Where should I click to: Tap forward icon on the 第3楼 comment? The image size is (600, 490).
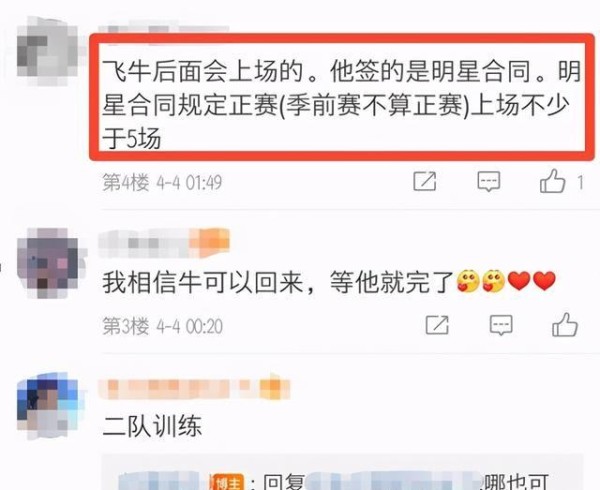tap(437, 325)
